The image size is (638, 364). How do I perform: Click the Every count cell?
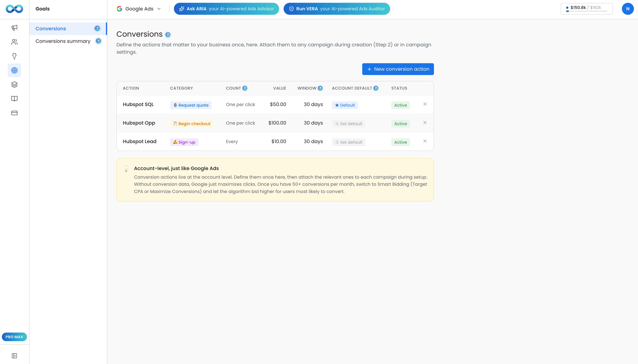click(232, 141)
